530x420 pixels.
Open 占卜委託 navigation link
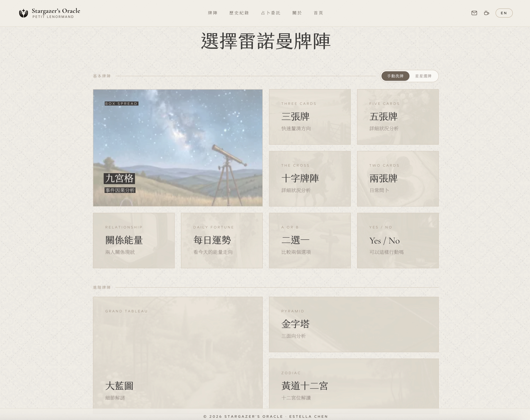point(271,13)
